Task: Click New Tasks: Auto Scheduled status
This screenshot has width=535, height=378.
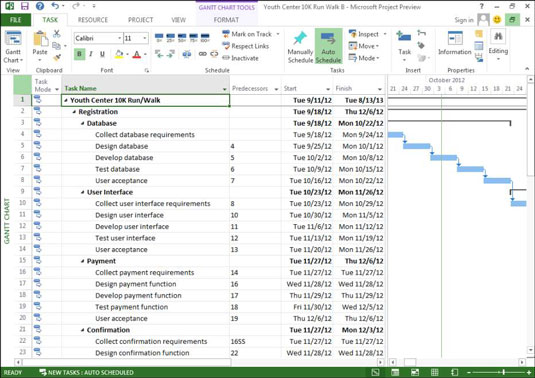Action: coord(87,373)
